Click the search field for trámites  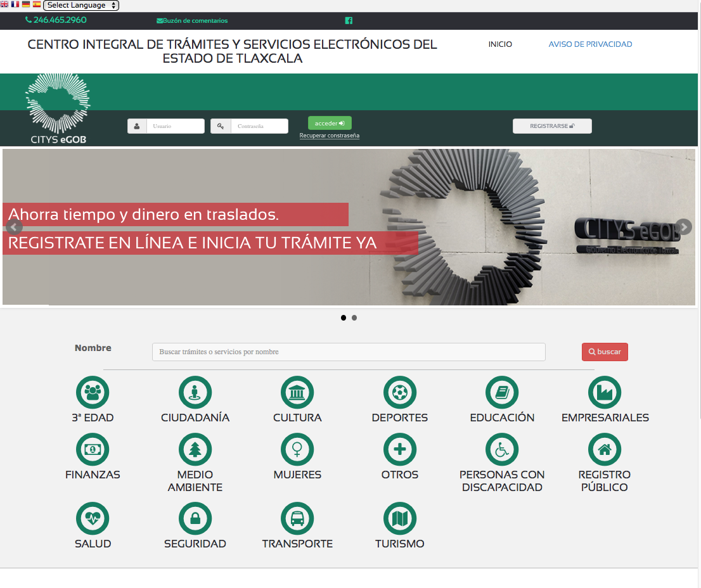pos(348,352)
